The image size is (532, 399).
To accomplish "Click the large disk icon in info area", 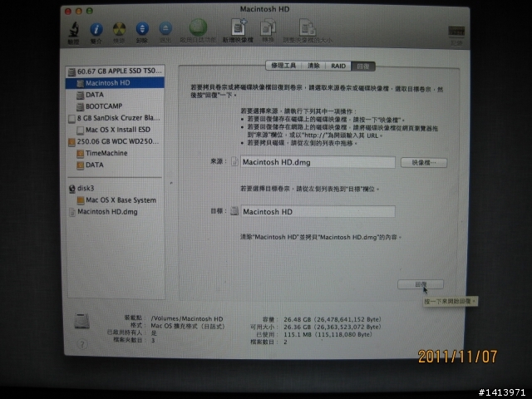I will 81,321.
